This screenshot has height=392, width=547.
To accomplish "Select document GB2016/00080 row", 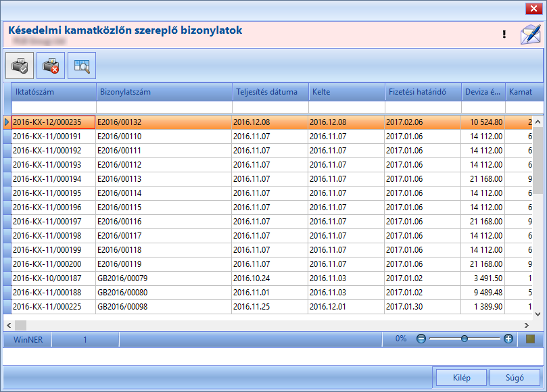I will pos(268,293).
